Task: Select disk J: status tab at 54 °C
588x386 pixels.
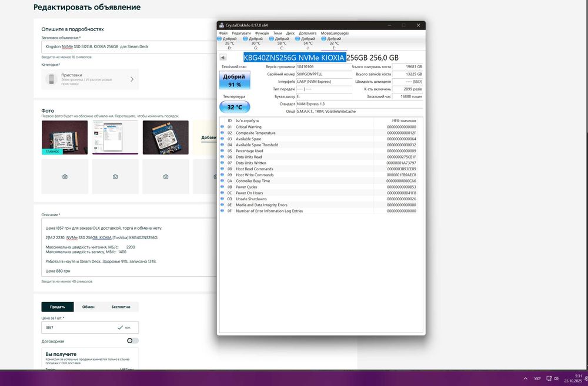Action: pos(305,43)
